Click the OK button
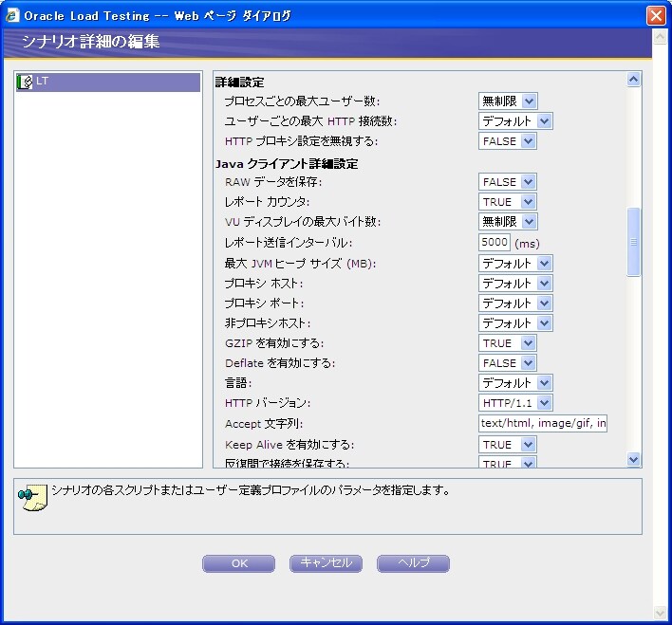This screenshot has height=625, width=672. (x=239, y=563)
